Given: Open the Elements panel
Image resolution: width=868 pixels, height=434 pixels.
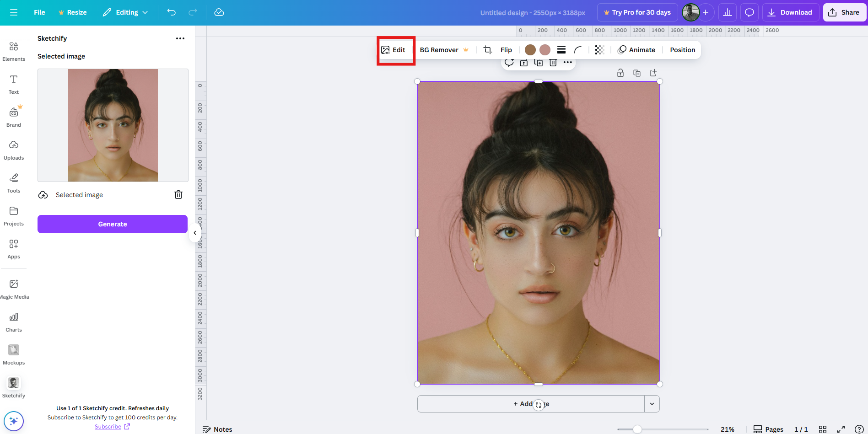Looking at the screenshot, I should click(x=13, y=50).
